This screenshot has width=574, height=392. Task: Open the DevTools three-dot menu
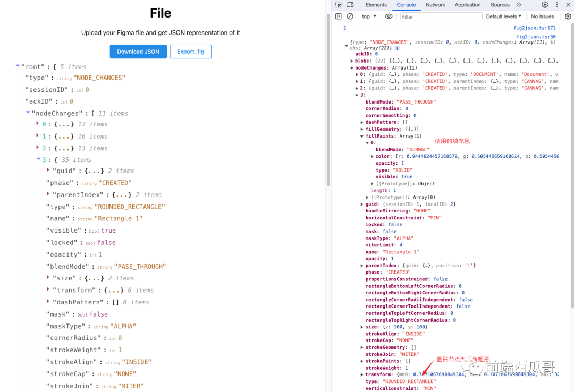pyautogui.click(x=557, y=5)
